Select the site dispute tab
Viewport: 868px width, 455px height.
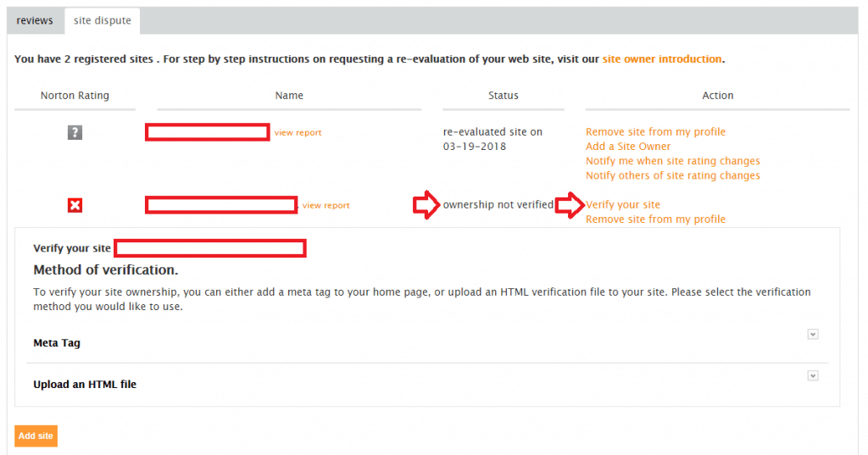(x=103, y=20)
